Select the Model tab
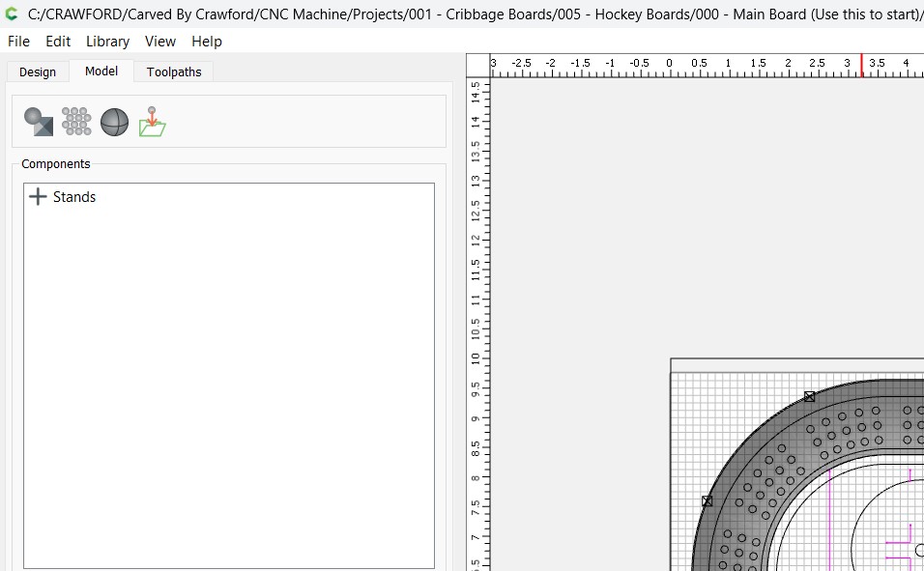The width and height of the screenshot is (924, 571). click(x=101, y=71)
